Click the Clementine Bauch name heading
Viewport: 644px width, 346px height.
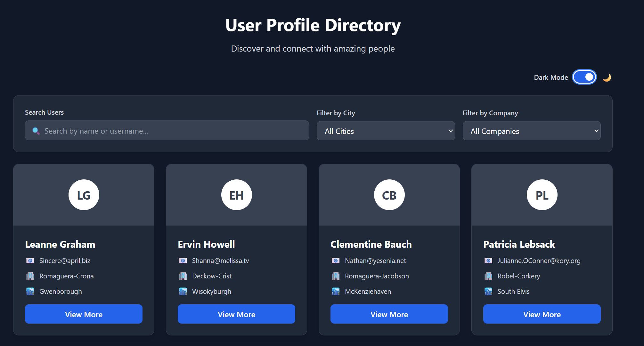pyautogui.click(x=371, y=244)
